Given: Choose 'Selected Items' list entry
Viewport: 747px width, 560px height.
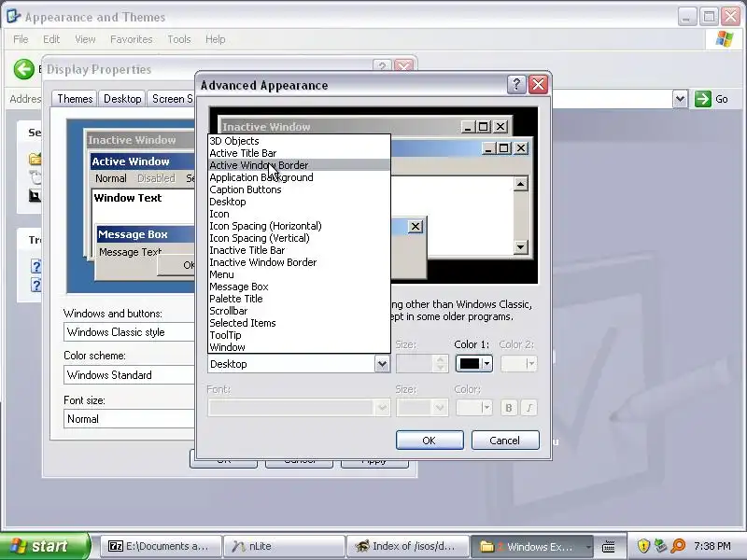Looking at the screenshot, I should coord(299,323).
